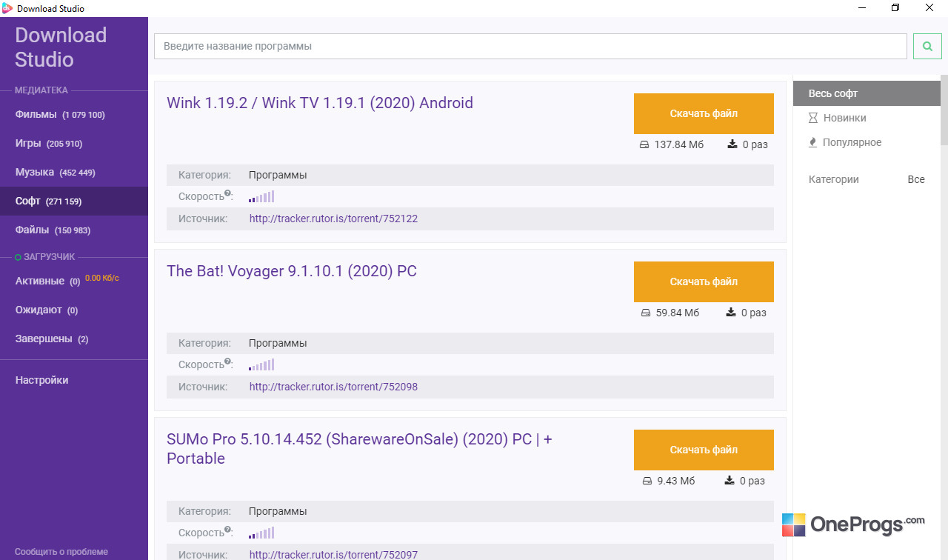This screenshot has width=948, height=560.
Task: Download the Wink 1.19.2 file with Скачать файл
Action: tap(704, 113)
